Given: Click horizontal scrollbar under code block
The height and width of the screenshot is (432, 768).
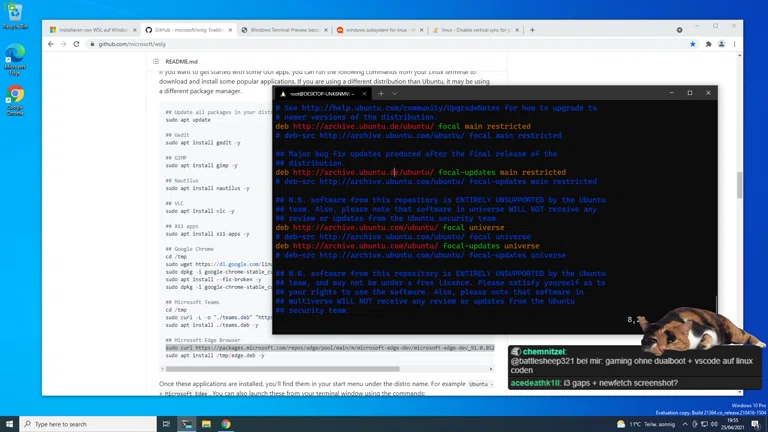Looking at the screenshot, I should (283, 369).
